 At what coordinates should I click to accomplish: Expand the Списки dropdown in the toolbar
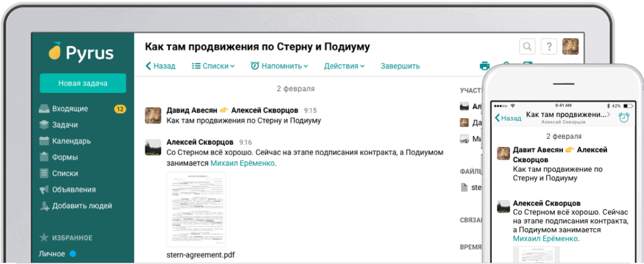click(213, 66)
